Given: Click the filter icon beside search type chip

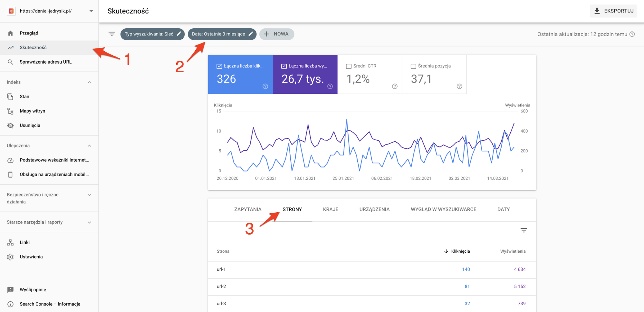Looking at the screenshot, I should [112, 34].
